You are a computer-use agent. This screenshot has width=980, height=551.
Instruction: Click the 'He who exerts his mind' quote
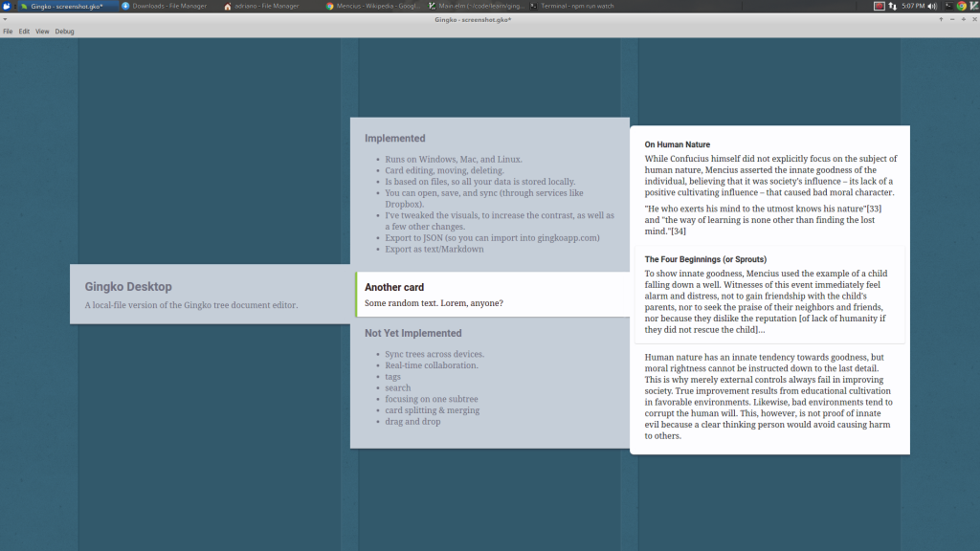(x=763, y=220)
